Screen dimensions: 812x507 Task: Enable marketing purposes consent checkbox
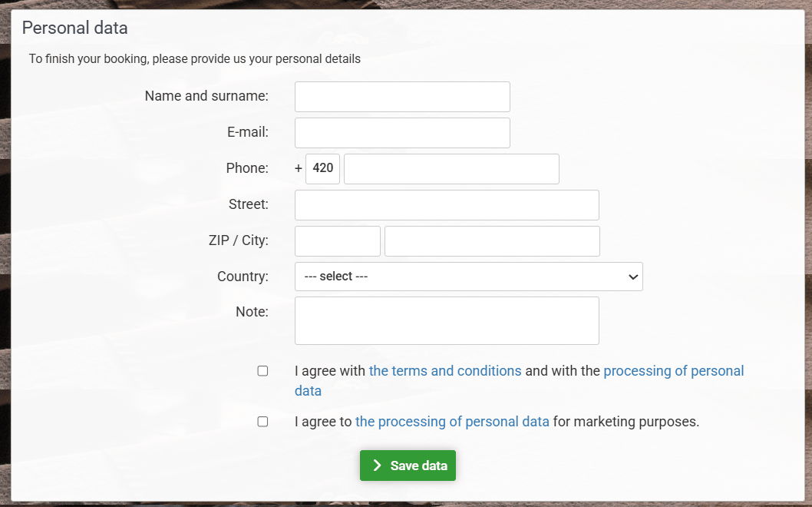[x=262, y=422]
